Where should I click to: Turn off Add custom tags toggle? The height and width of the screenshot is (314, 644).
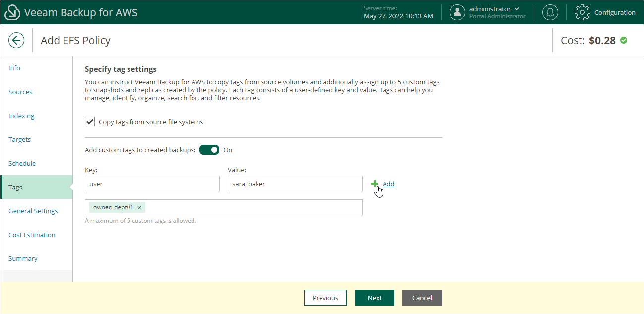pyautogui.click(x=209, y=150)
